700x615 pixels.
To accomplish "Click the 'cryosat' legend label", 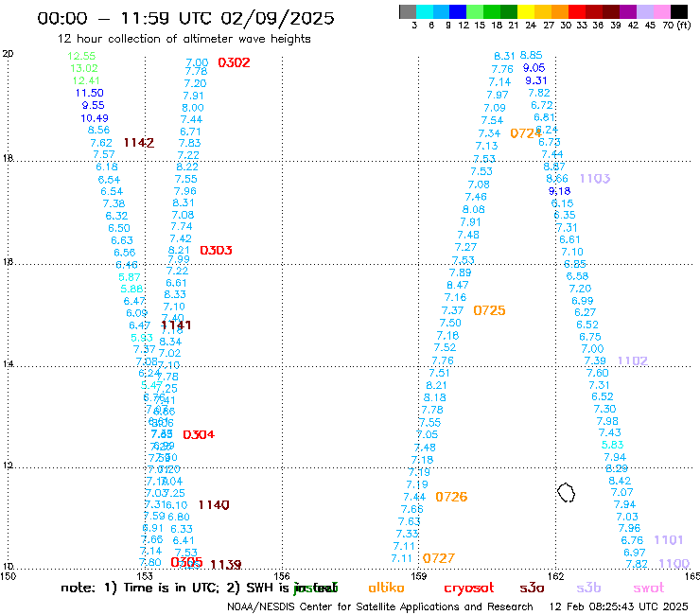I will click(469, 589).
